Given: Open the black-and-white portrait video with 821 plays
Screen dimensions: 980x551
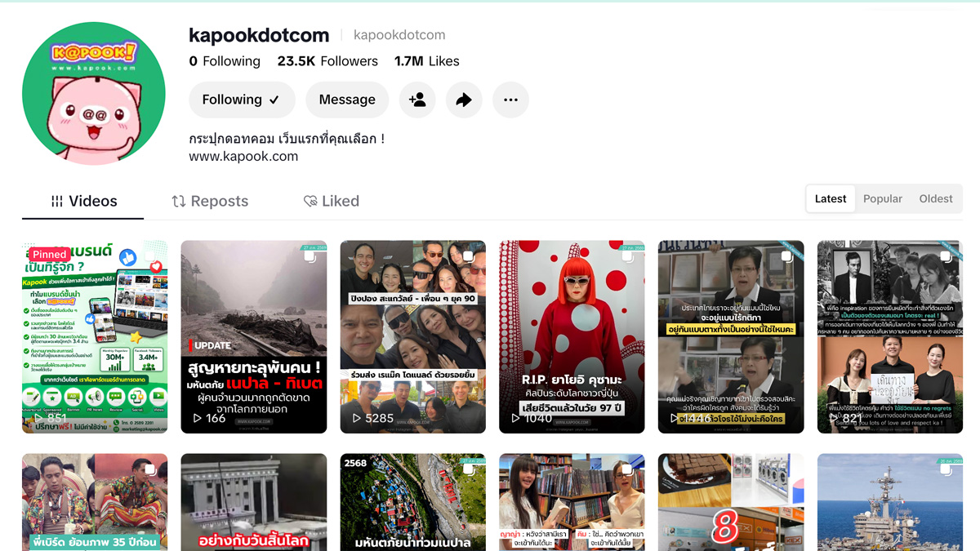Looking at the screenshot, I should point(890,336).
